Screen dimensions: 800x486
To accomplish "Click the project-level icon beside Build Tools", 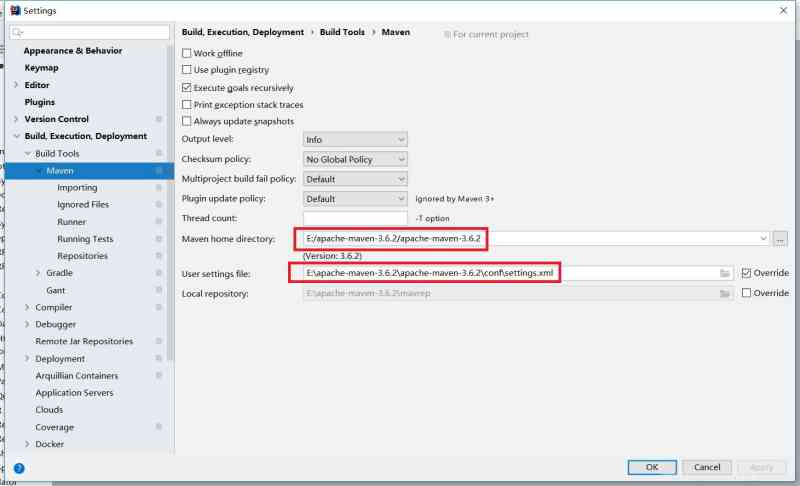I will click(159, 153).
